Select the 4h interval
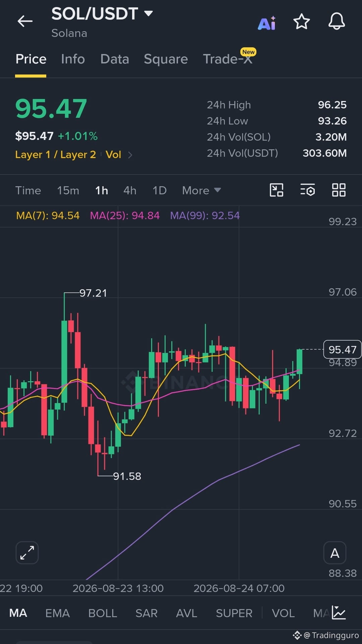Viewport: 362px width, 644px height. click(x=130, y=190)
